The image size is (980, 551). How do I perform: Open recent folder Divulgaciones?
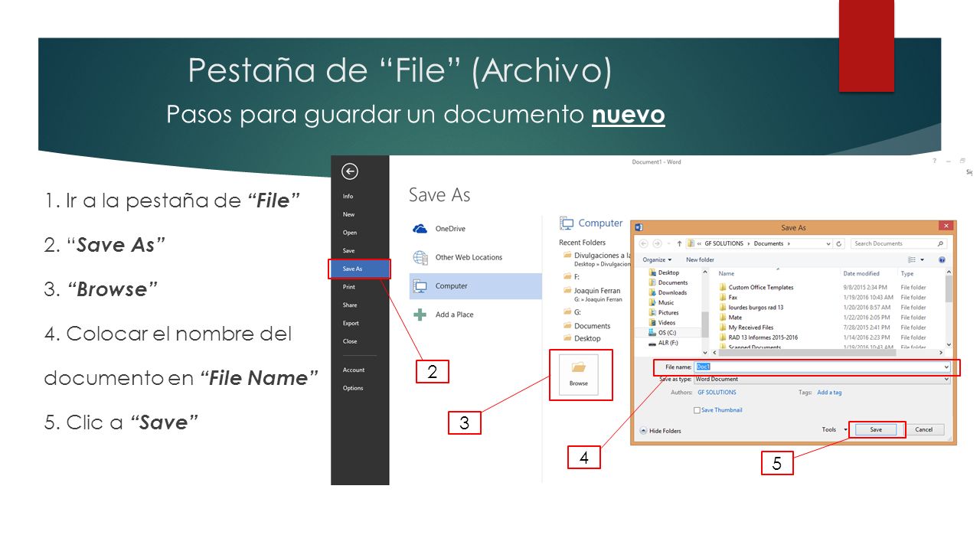click(597, 259)
